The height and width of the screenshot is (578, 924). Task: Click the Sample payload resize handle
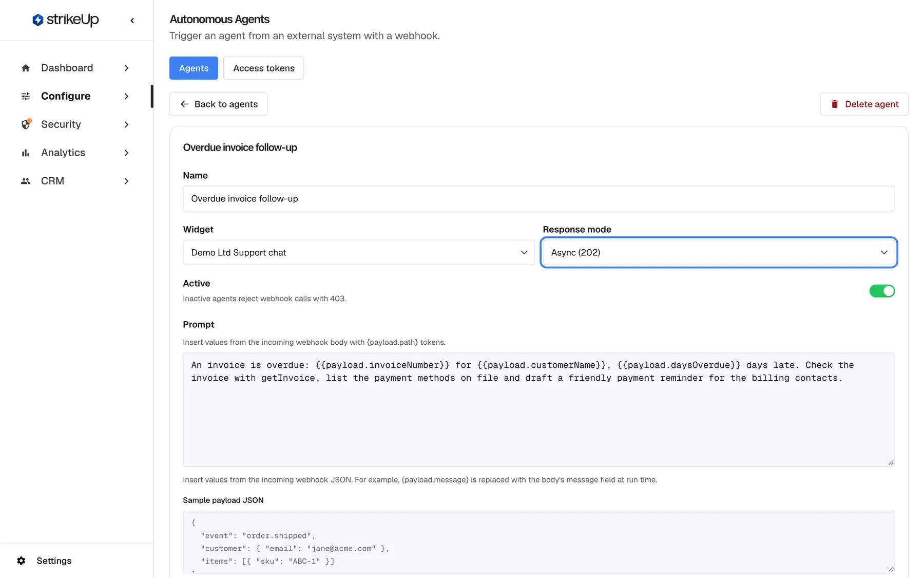891,569
